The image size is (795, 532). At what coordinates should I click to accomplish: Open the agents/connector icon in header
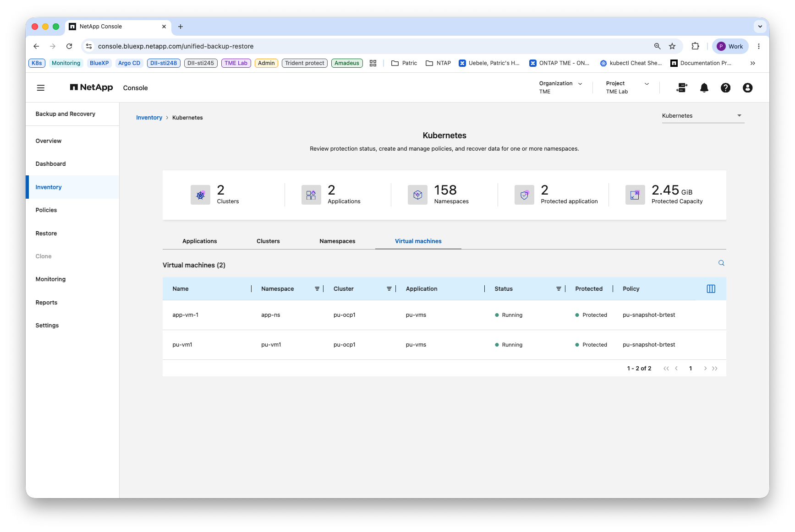(682, 87)
